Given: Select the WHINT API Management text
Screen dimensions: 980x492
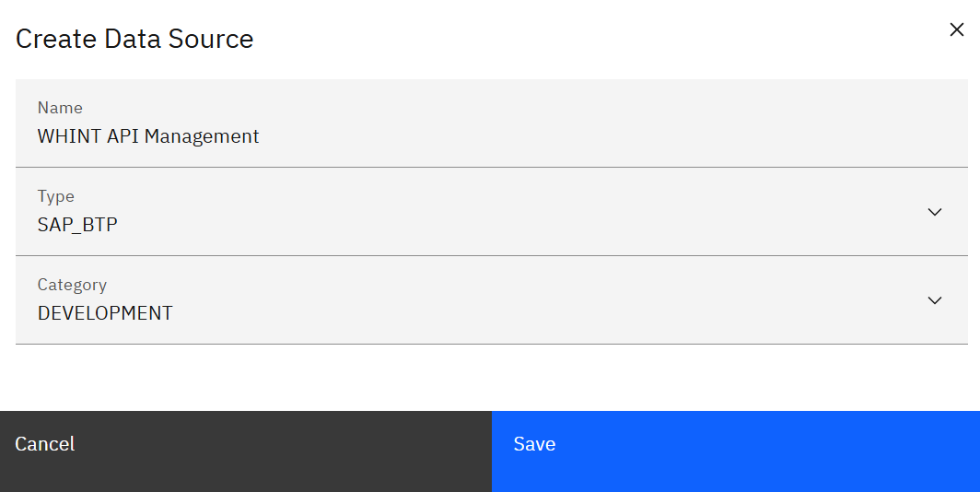Looking at the screenshot, I should [148, 136].
